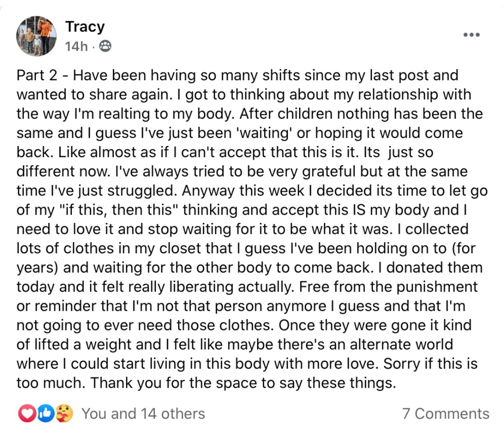Open Tracy's profile picture
504x447 pixels.
tap(36, 36)
